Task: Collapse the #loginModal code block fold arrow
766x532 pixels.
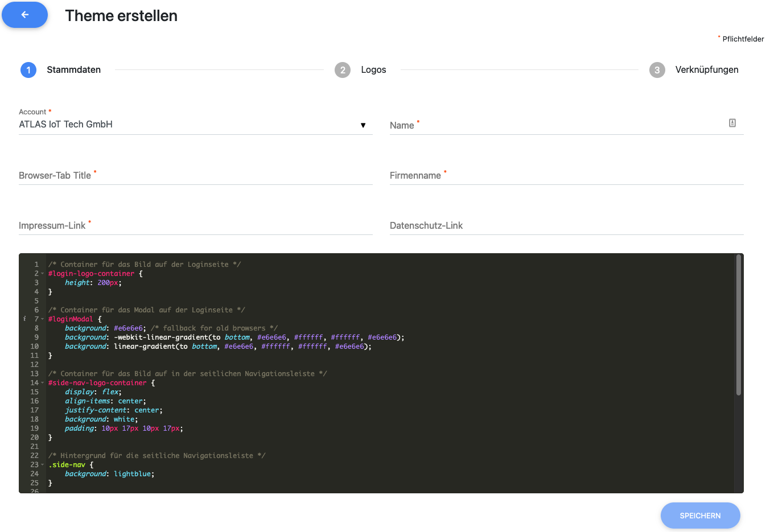Action: pos(43,319)
